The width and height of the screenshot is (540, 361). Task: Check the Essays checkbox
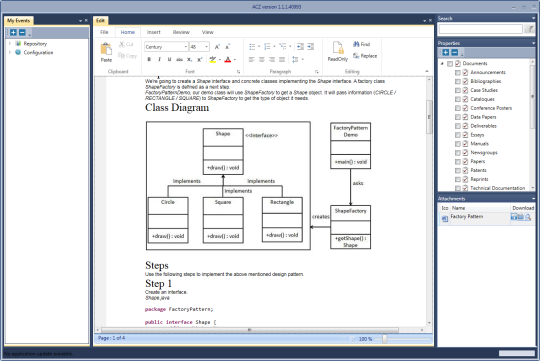click(458, 135)
